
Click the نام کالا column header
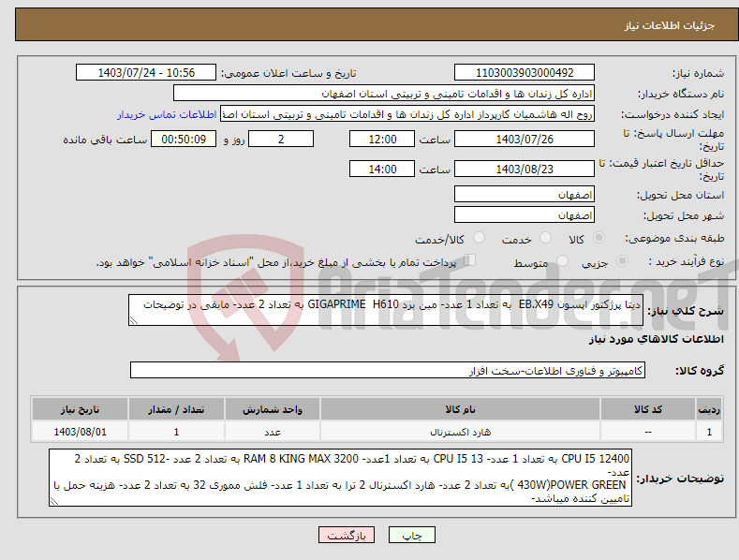coord(460,409)
